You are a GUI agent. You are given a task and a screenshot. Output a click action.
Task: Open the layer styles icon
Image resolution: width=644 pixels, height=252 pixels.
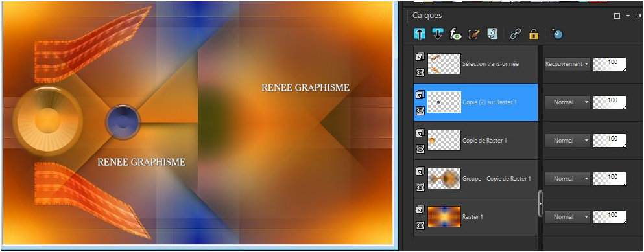coord(492,34)
